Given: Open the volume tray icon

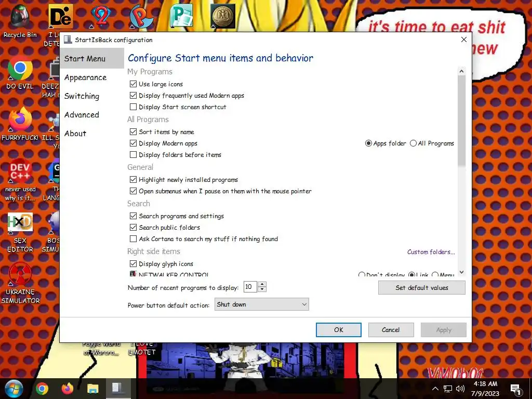Looking at the screenshot, I should [x=460, y=389].
